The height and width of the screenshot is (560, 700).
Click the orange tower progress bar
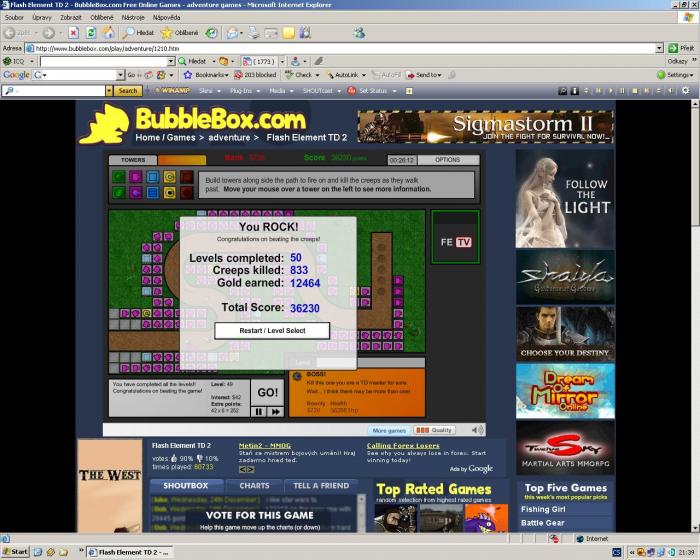182,160
